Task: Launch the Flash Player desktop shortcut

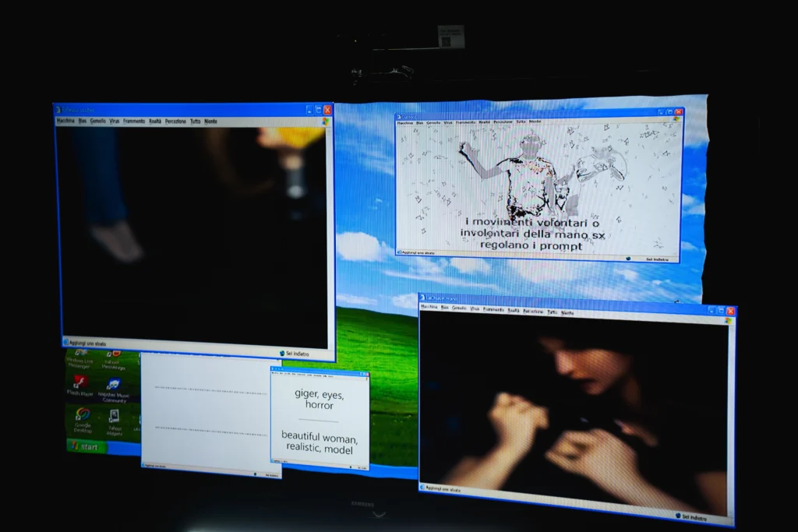Action: coord(80,386)
